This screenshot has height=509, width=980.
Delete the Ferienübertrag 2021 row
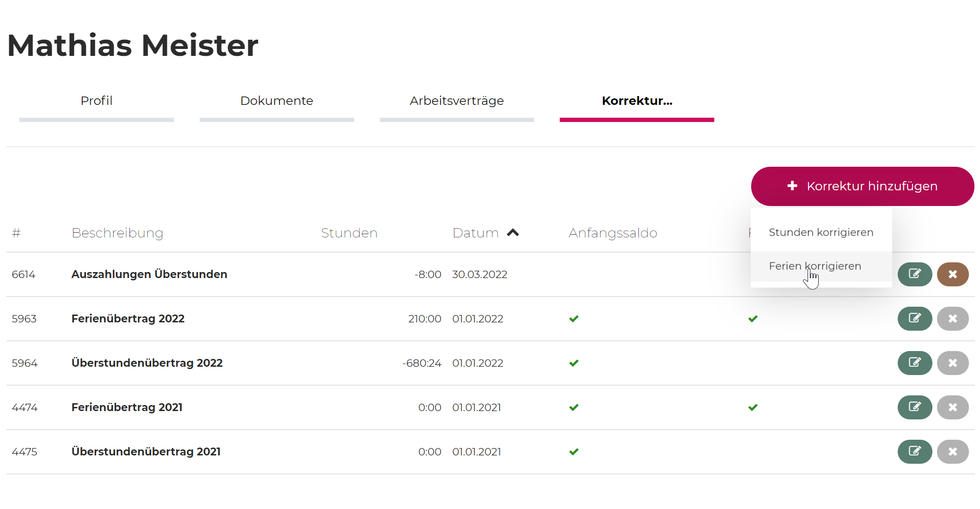[952, 407]
